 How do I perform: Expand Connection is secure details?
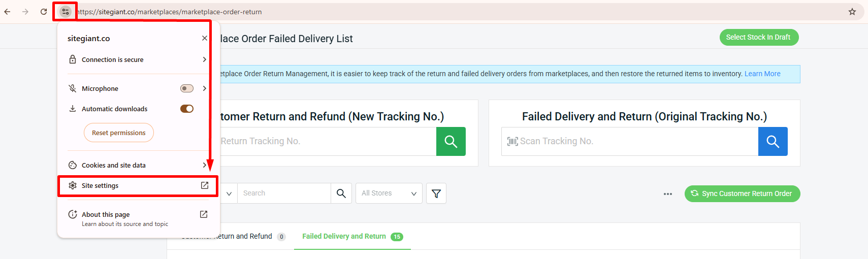click(137, 59)
